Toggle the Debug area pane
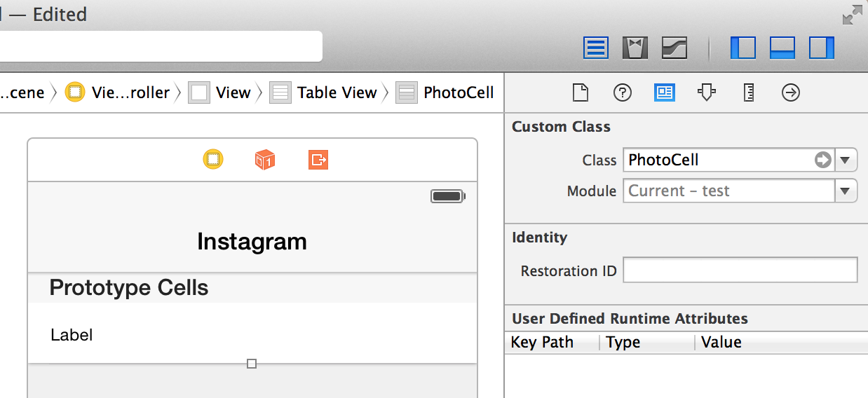 pos(782,48)
